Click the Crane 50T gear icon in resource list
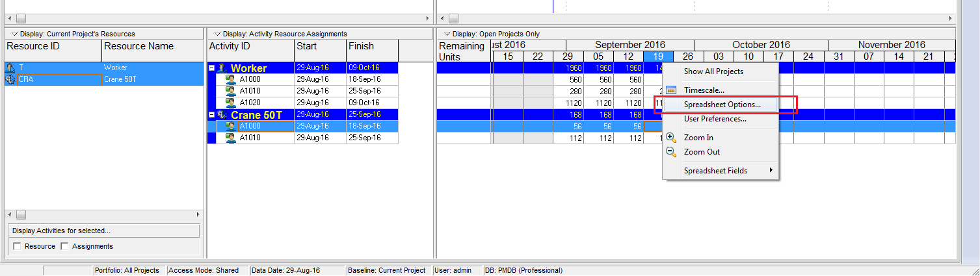980x276 pixels. click(x=10, y=80)
